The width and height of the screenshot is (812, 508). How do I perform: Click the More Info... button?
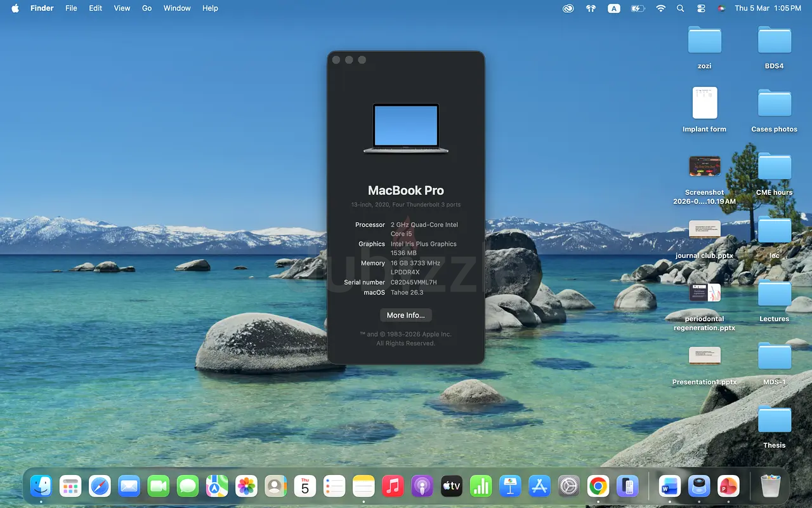[406, 315]
